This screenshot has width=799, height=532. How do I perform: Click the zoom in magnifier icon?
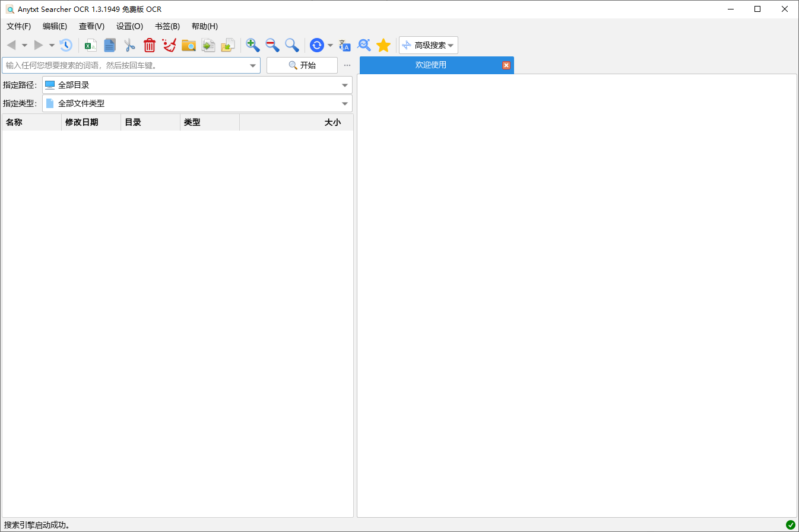point(253,45)
